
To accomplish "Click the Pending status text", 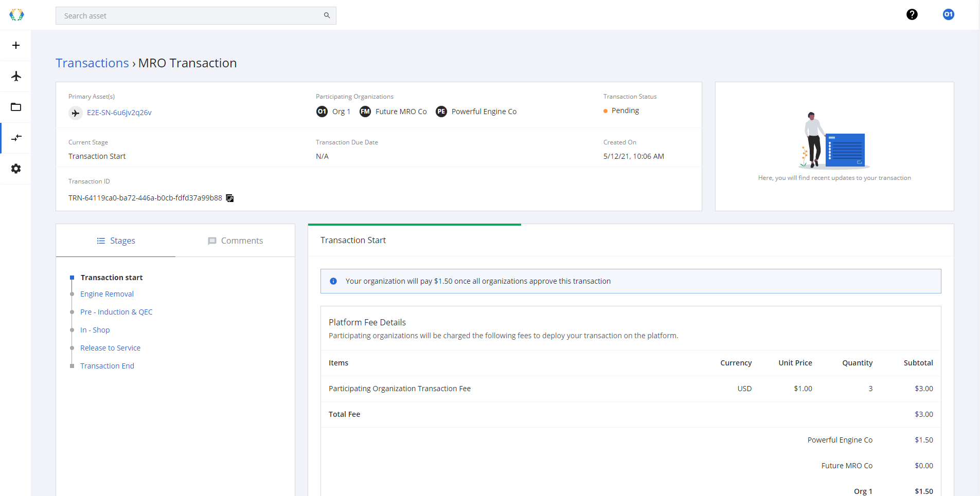I will coord(625,111).
